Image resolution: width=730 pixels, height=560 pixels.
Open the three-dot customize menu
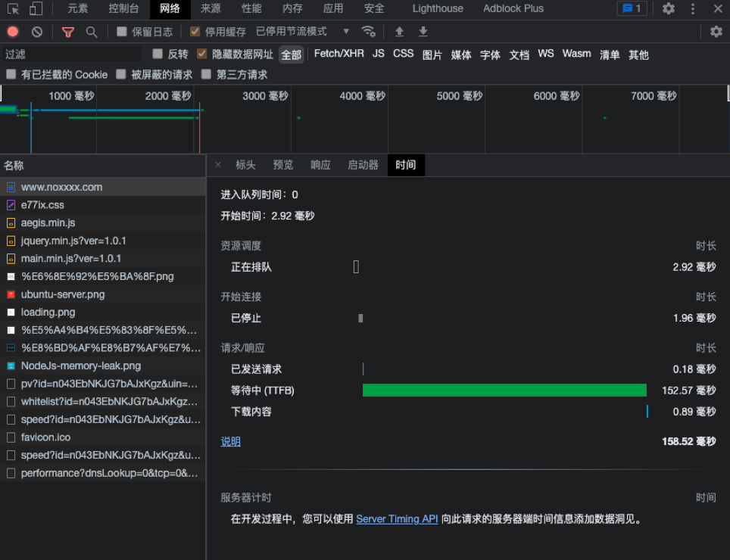click(693, 9)
